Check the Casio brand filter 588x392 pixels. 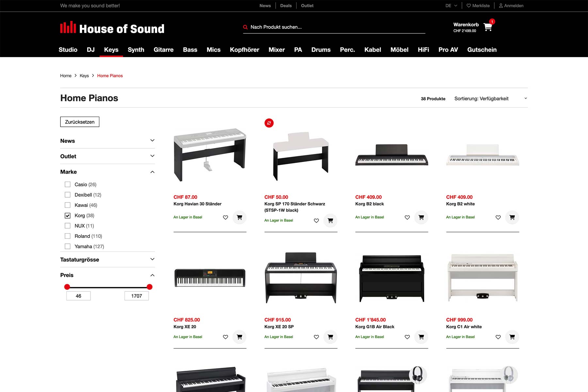click(x=68, y=185)
